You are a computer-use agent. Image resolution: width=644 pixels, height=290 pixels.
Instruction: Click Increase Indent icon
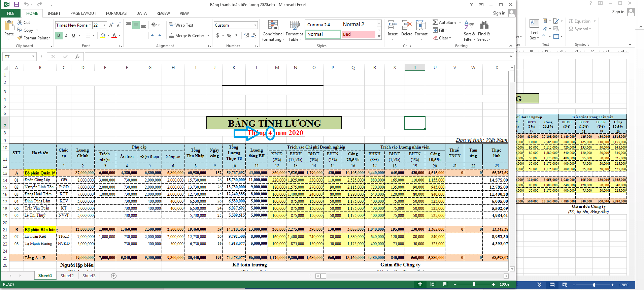point(161,35)
